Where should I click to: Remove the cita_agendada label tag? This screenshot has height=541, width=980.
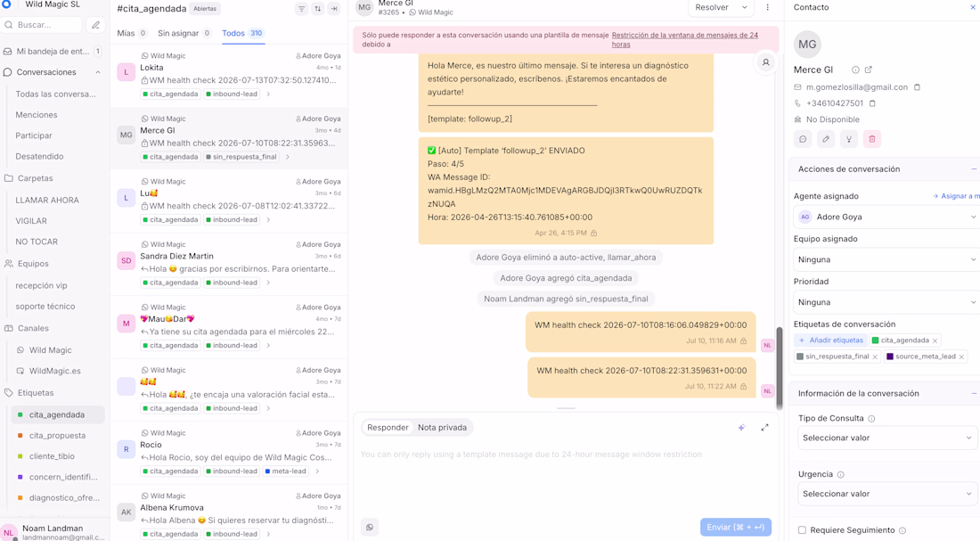click(x=935, y=340)
